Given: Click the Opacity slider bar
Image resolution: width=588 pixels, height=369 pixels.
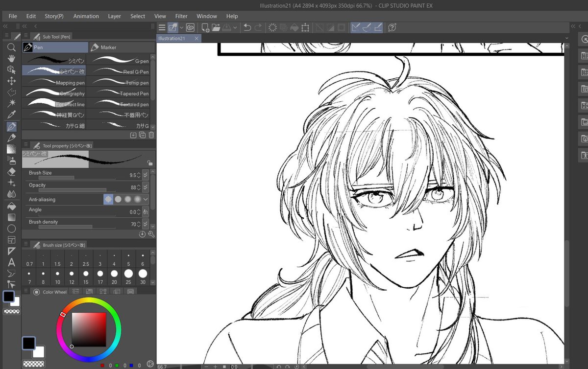Looking at the screenshot, I should (x=77, y=190).
